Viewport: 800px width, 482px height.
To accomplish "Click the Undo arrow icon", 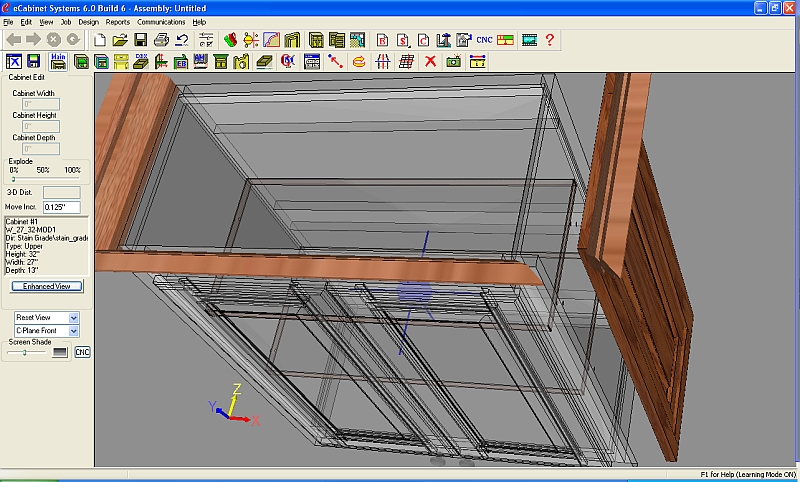I will (x=182, y=40).
